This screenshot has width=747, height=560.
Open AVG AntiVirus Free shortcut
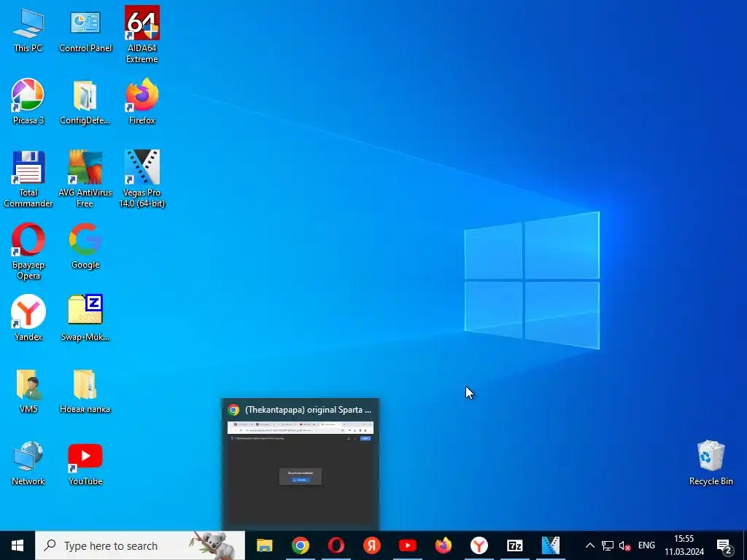tap(85, 179)
